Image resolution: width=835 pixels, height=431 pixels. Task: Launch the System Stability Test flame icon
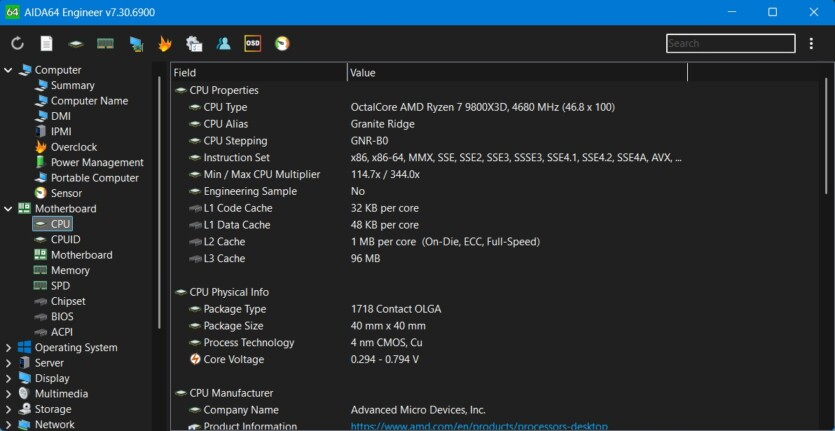(x=165, y=44)
